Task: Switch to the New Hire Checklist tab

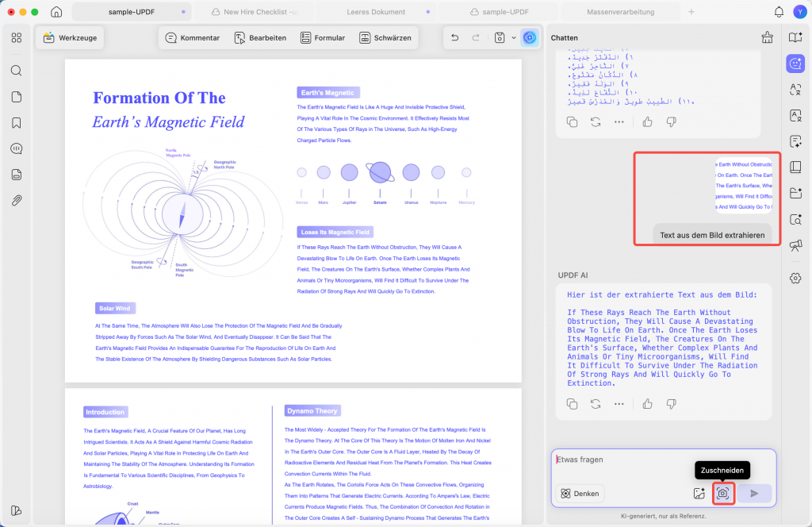Action: 255,11
